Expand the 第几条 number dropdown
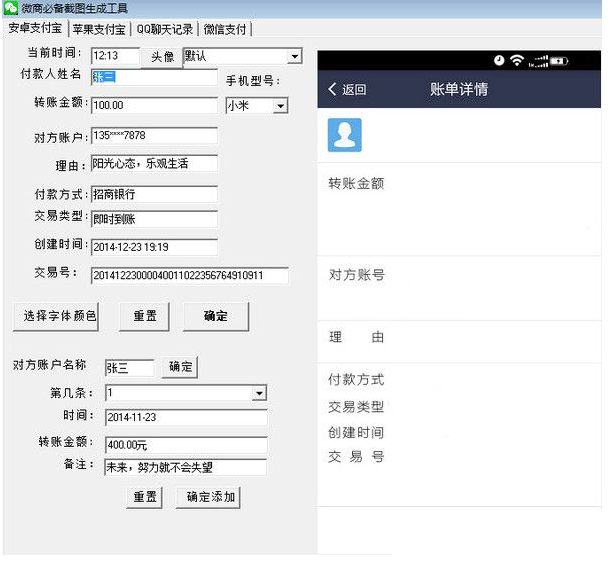The width and height of the screenshot is (610, 563). [x=259, y=394]
